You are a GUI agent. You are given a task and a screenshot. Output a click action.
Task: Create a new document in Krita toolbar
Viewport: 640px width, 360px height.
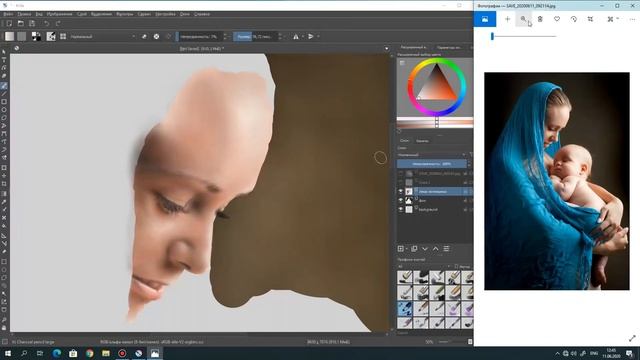pos(9,24)
